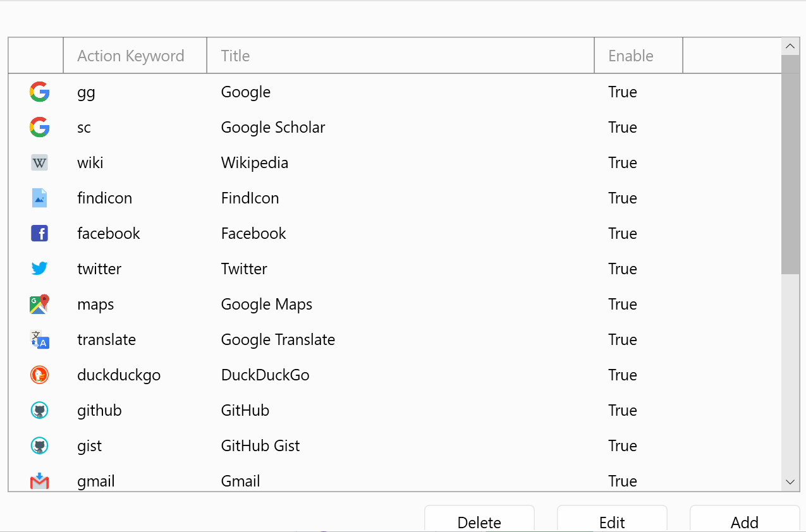806x532 pixels.
Task: Select the GitHub icon beside github keyword
Action: [x=39, y=410]
